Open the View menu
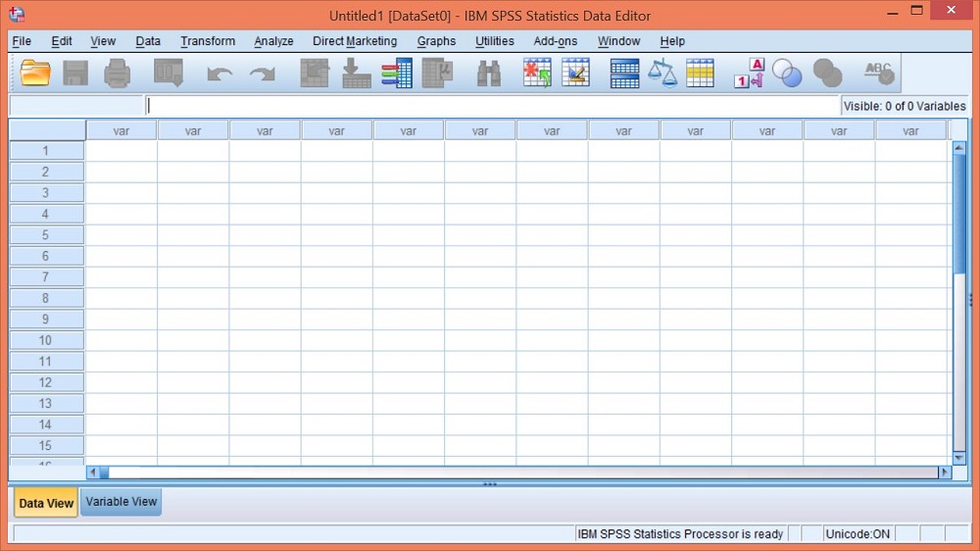Viewport: 980px width, 551px height. click(x=103, y=41)
